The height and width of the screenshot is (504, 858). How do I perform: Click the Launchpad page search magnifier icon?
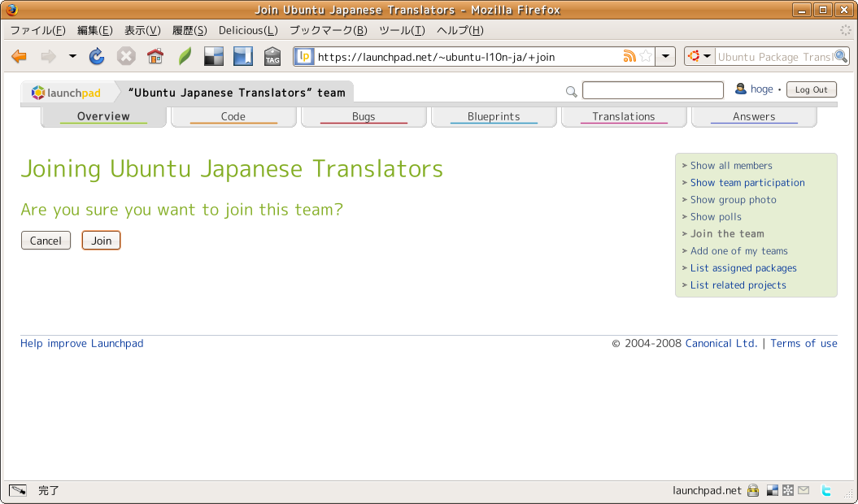coord(571,92)
